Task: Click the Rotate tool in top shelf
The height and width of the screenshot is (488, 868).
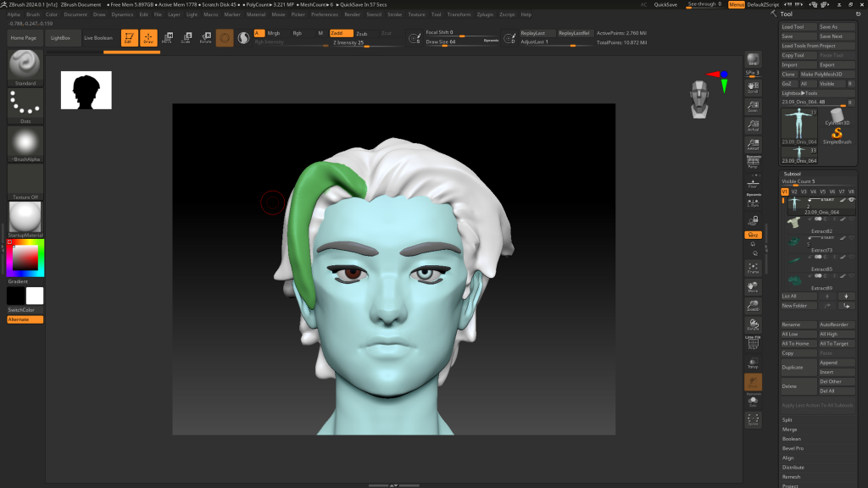Action: tap(205, 38)
